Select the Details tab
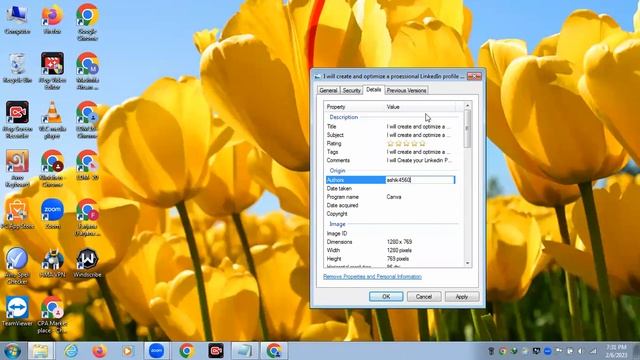Viewport: 640px width, 360px height. point(373,89)
